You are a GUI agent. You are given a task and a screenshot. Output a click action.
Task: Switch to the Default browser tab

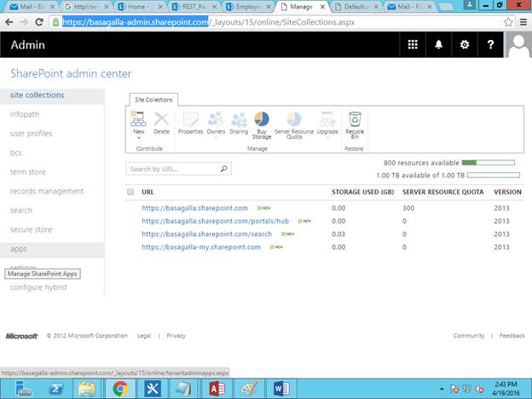click(x=356, y=7)
